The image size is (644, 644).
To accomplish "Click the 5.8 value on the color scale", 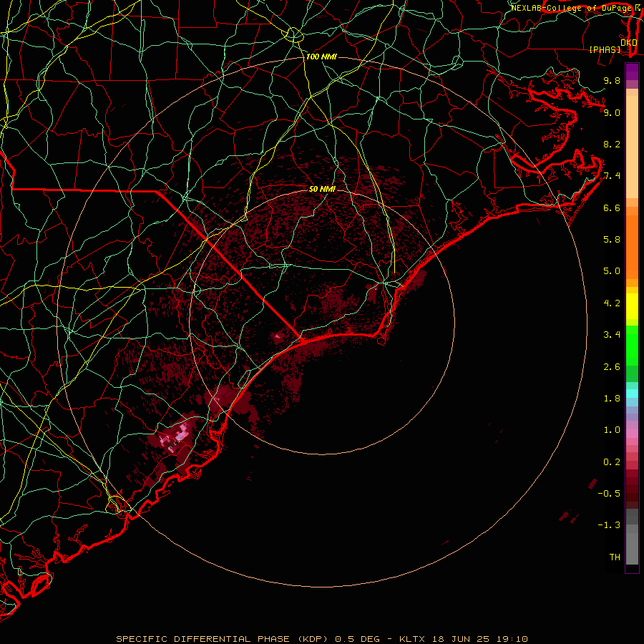I will tap(612, 240).
